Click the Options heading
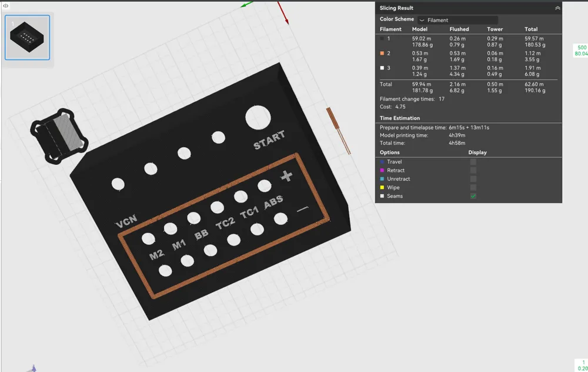The image size is (588, 372). pos(390,152)
